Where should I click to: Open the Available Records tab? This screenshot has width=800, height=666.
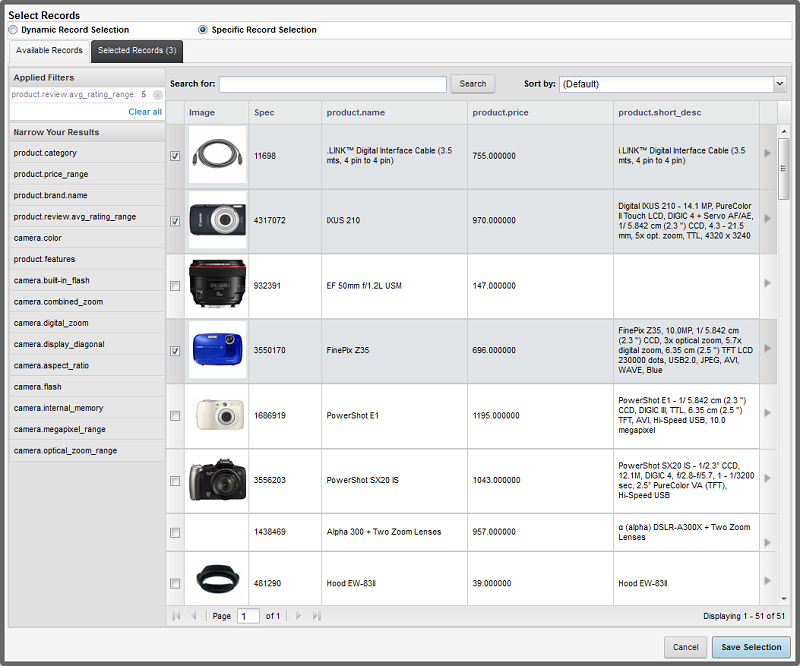[49, 51]
